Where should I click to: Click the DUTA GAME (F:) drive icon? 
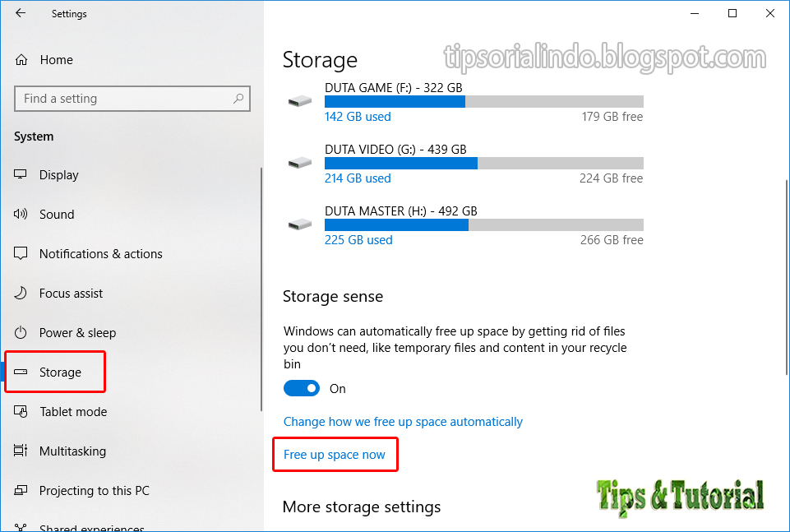[x=300, y=101]
